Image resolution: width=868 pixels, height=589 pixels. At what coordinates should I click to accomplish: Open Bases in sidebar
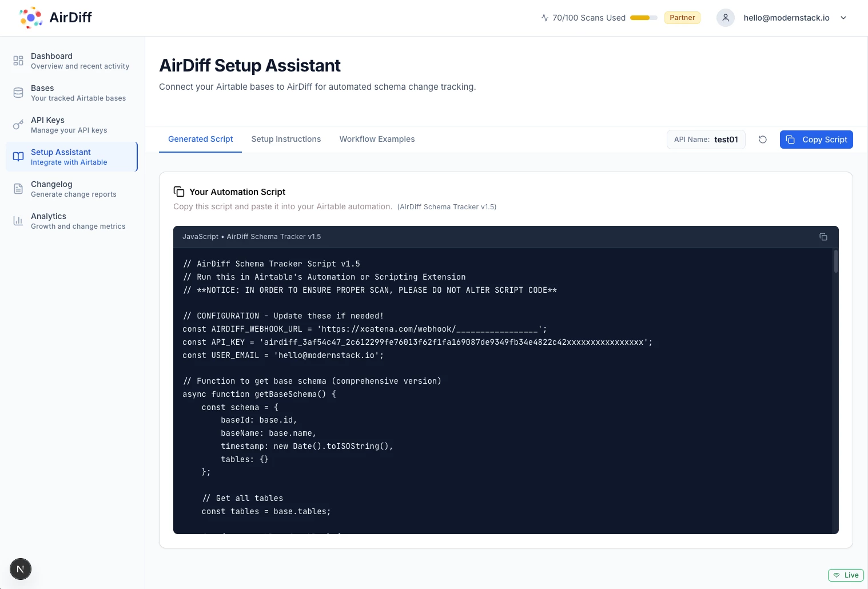coord(72,93)
